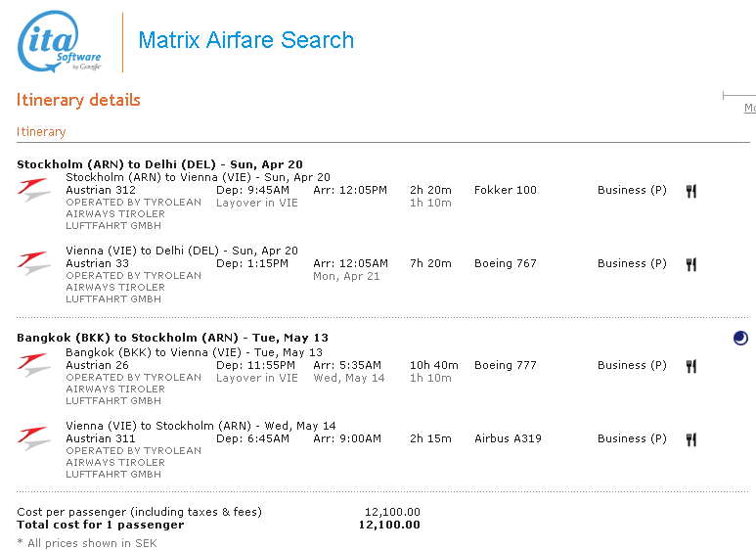The image size is (756, 550).
Task: Click the cut-off link at the top right
Action: (749, 109)
